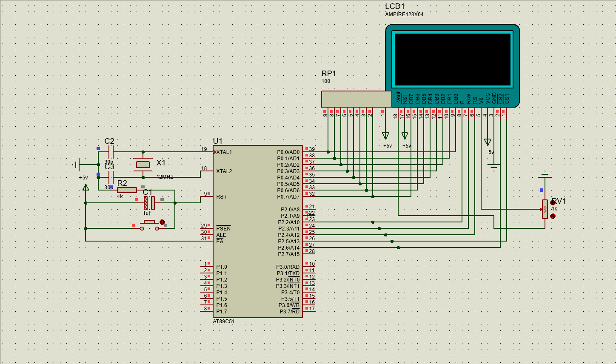Viewport: 616px width, 364px height.
Task: Select the R2 resistor symbol
Action: tap(127, 190)
